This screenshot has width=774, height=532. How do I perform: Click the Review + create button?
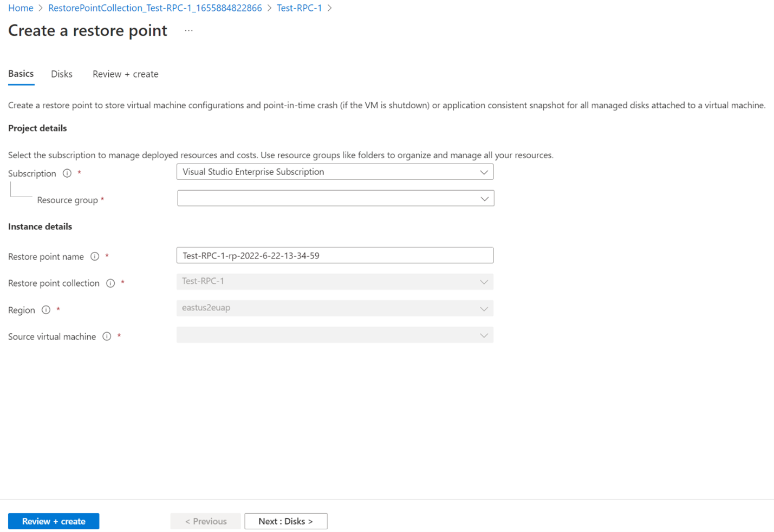coord(53,521)
